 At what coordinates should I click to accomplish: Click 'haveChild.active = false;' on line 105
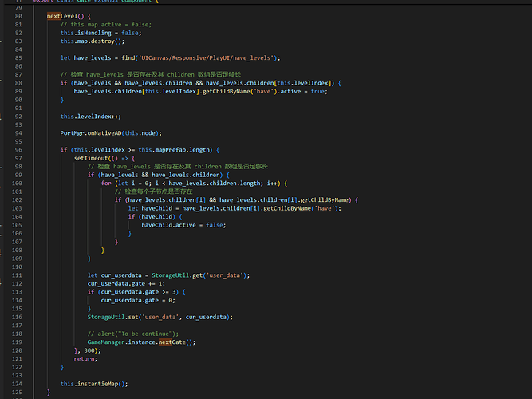point(183,225)
